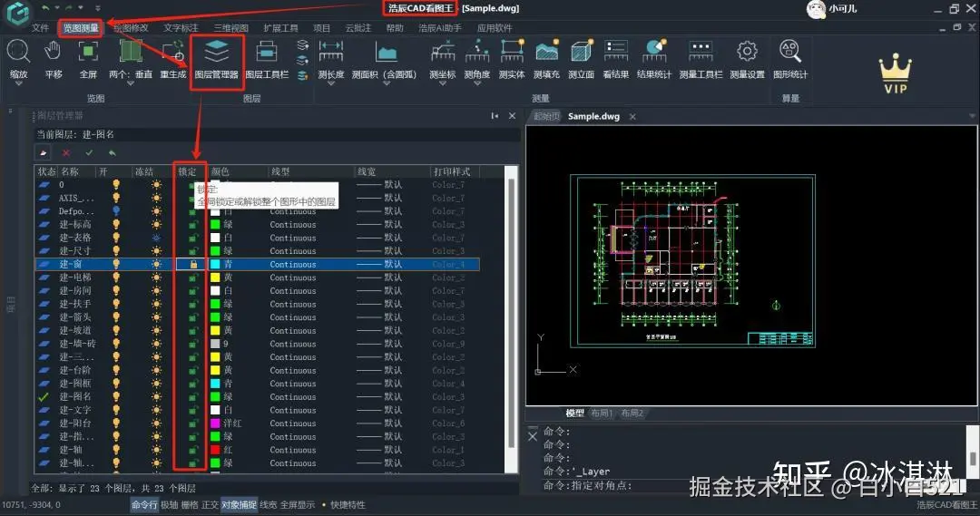
Task: Expand the dropdown arrow under 缩放
Action: tap(18, 83)
